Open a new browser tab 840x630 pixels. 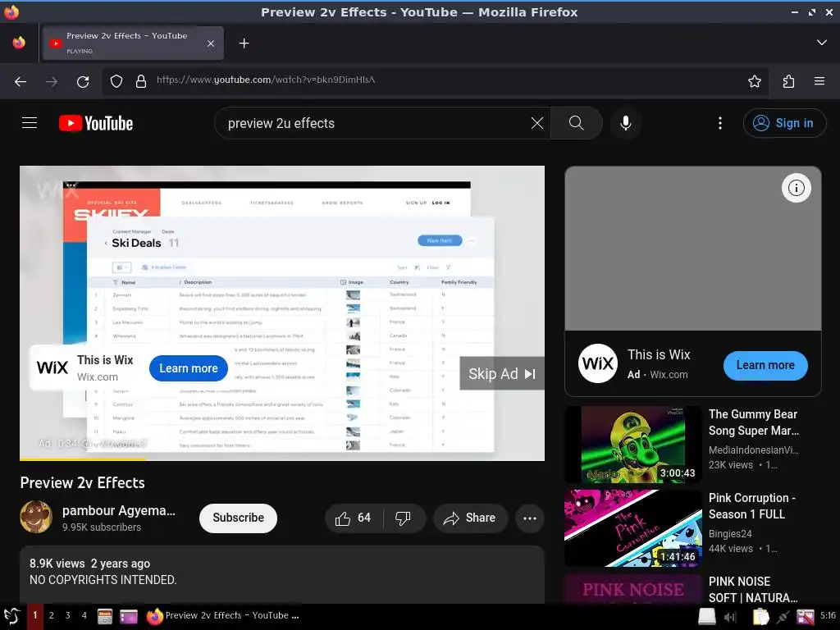click(x=244, y=43)
